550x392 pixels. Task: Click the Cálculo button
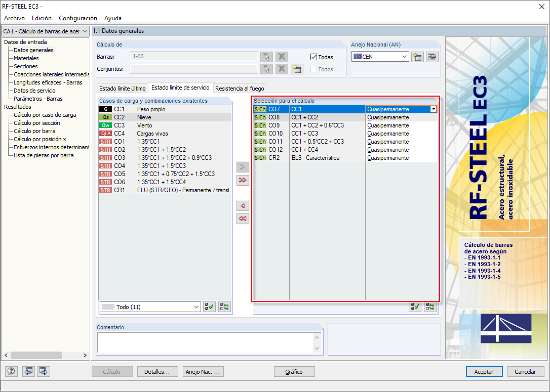tap(112, 372)
